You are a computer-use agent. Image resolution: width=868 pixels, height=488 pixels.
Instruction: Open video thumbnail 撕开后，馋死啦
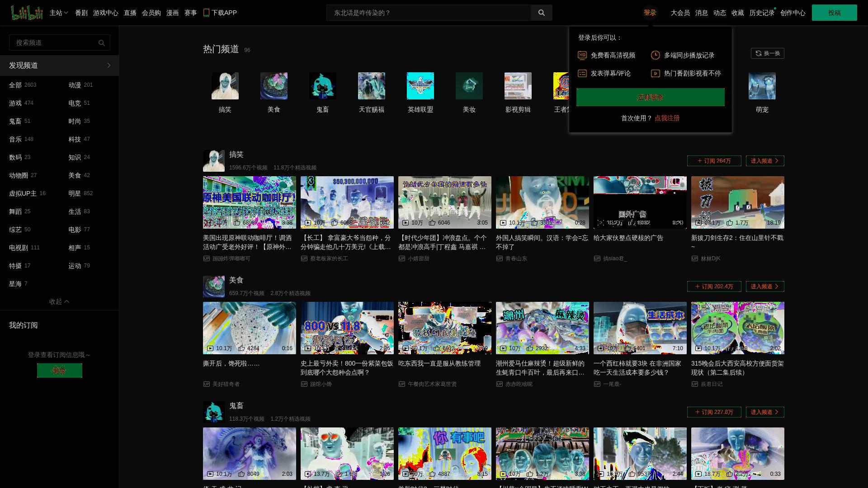tap(250, 328)
